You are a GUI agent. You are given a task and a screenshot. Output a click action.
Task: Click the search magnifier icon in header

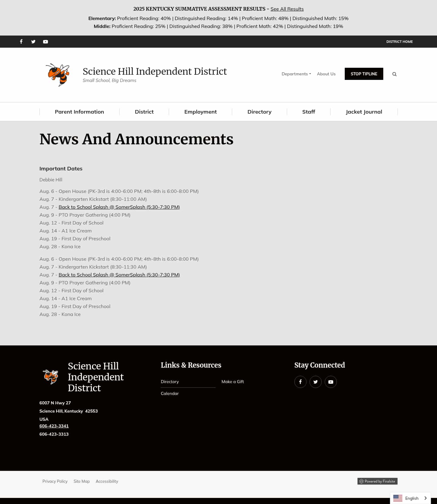[x=395, y=74]
